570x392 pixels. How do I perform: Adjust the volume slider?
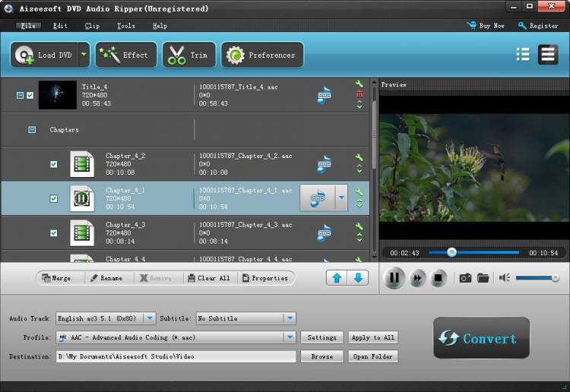tap(537, 278)
